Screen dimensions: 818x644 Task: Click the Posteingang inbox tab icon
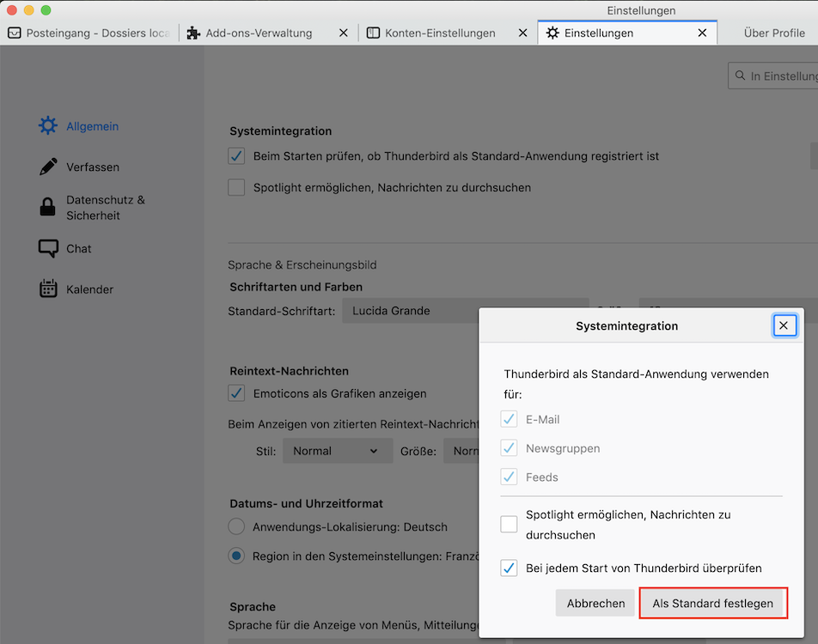[x=15, y=33]
